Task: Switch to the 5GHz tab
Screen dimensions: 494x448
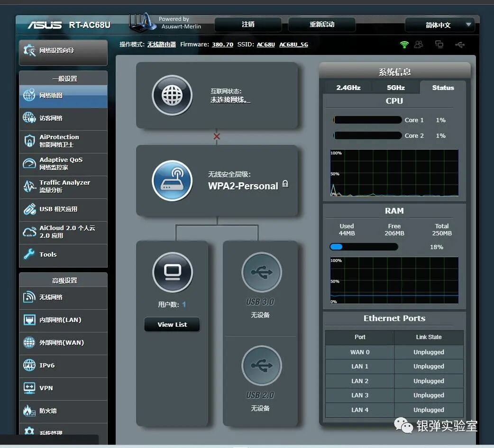Action: point(396,88)
